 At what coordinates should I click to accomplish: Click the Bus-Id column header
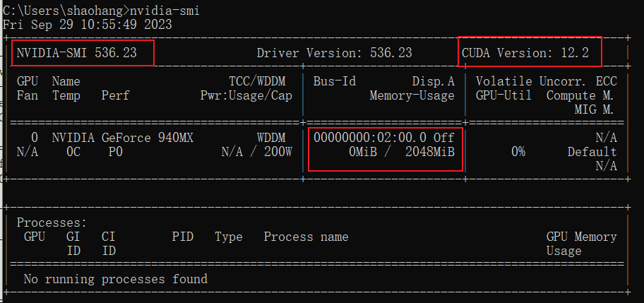(x=334, y=81)
